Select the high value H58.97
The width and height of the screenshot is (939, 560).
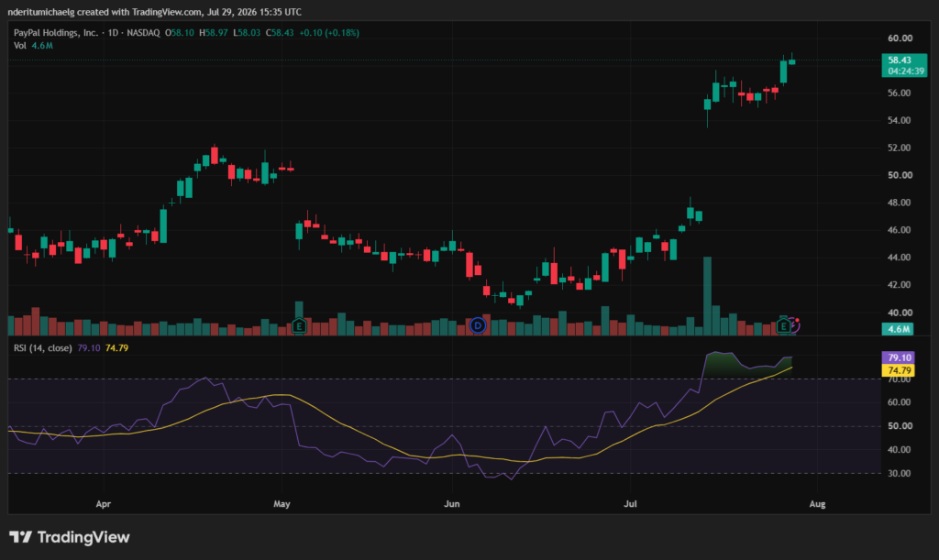point(213,33)
